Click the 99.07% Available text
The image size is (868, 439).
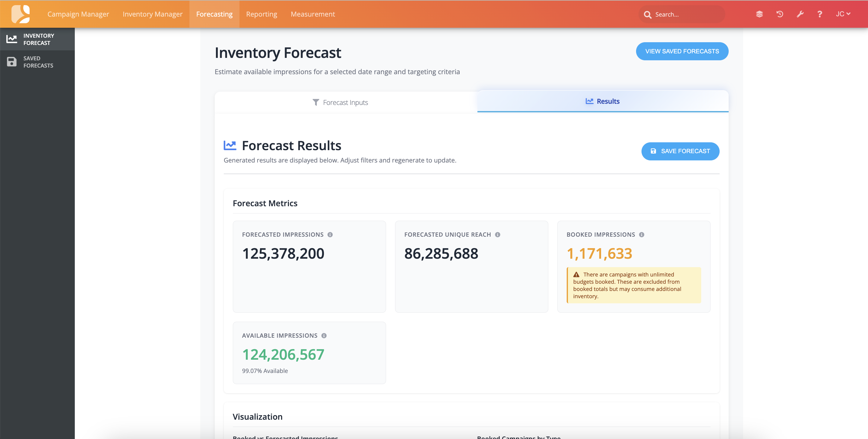265,371
